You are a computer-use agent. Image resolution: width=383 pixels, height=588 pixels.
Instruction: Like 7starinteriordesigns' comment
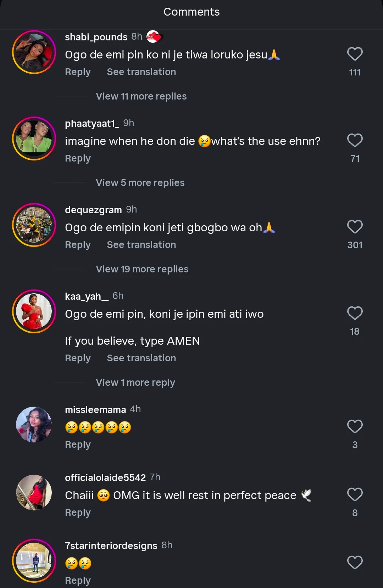355,563
